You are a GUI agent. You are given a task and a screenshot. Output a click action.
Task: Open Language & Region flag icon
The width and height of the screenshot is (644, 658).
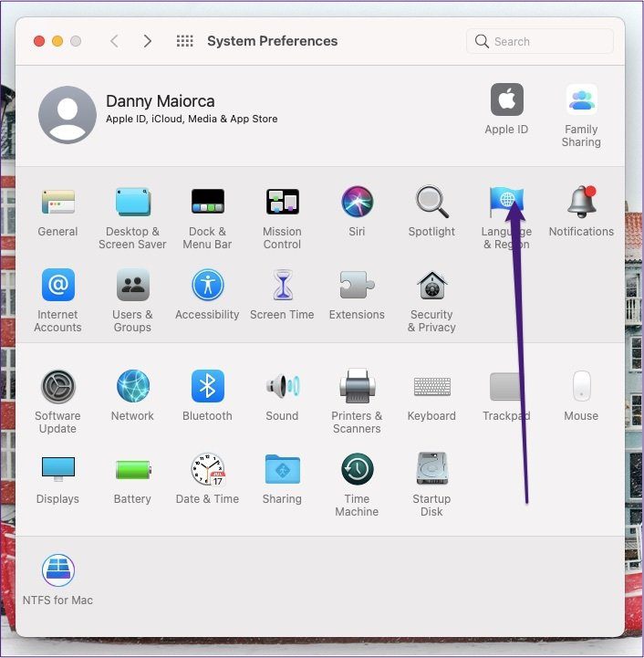coord(506,202)
